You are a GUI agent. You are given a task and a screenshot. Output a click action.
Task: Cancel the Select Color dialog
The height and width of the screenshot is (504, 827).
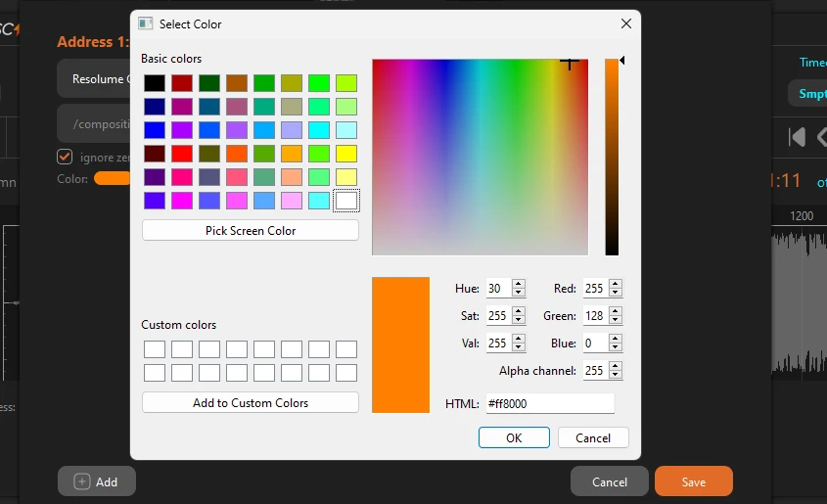point(593,437)
